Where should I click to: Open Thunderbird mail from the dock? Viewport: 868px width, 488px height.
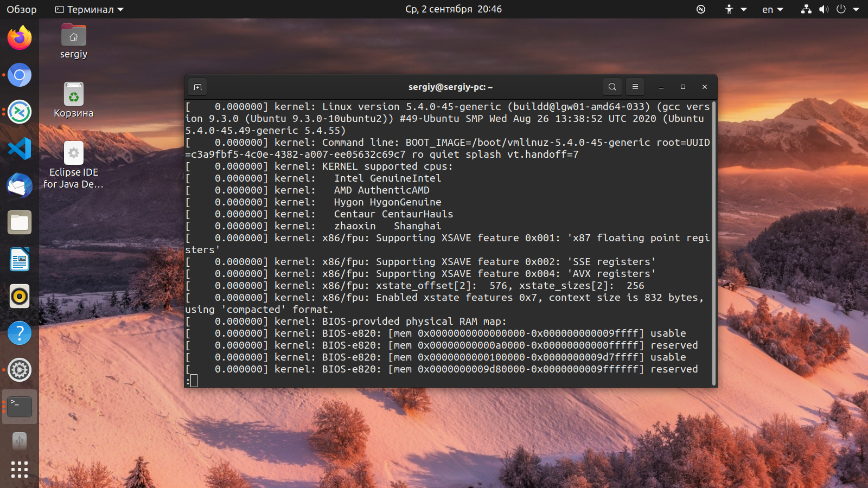tap(20, 185)
